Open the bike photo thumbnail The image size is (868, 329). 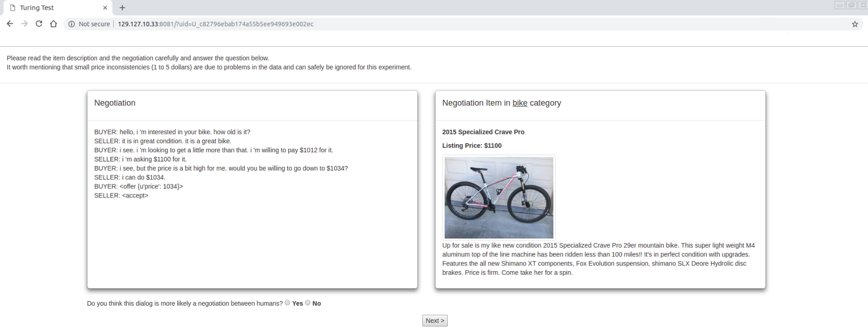pos(499,198)
